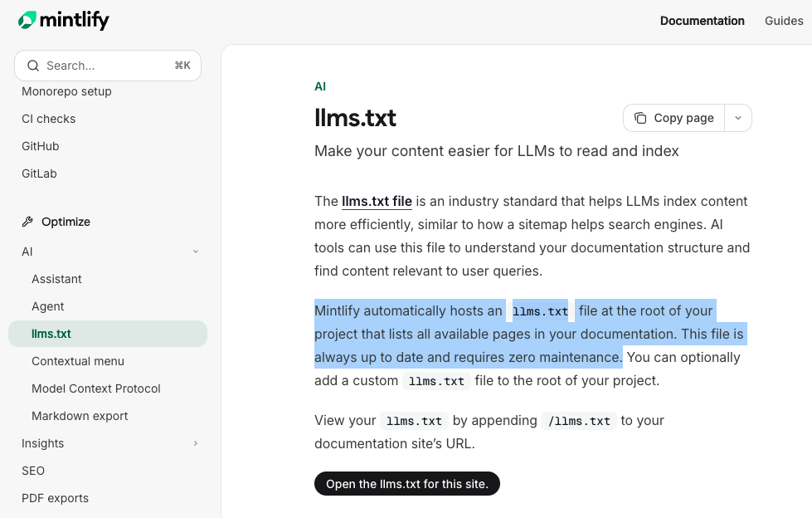Open the Agent page
812x518 pixels.
click(x=47, y=305)
